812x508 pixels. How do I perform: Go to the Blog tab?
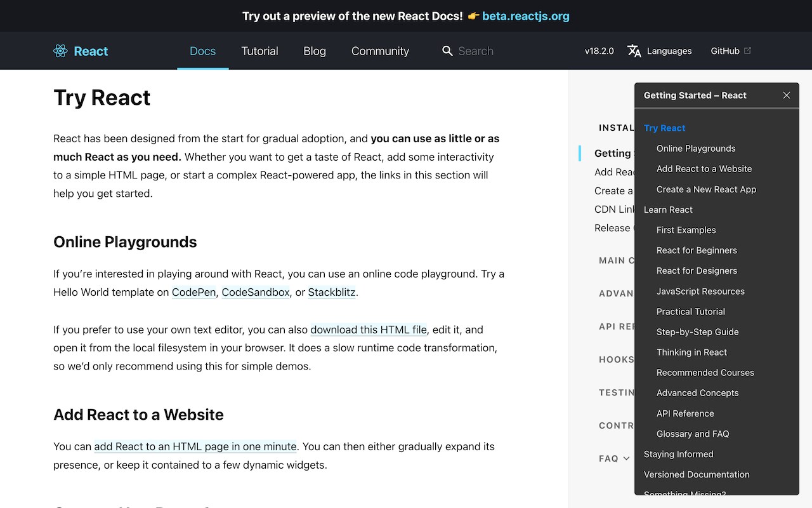pos(315,51)
